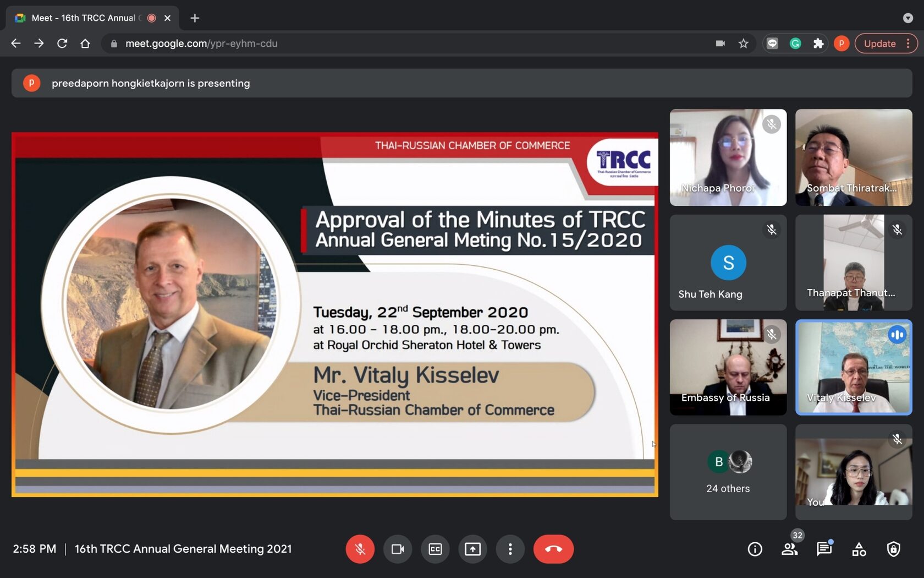Turn off your camera

click(398, 549)
